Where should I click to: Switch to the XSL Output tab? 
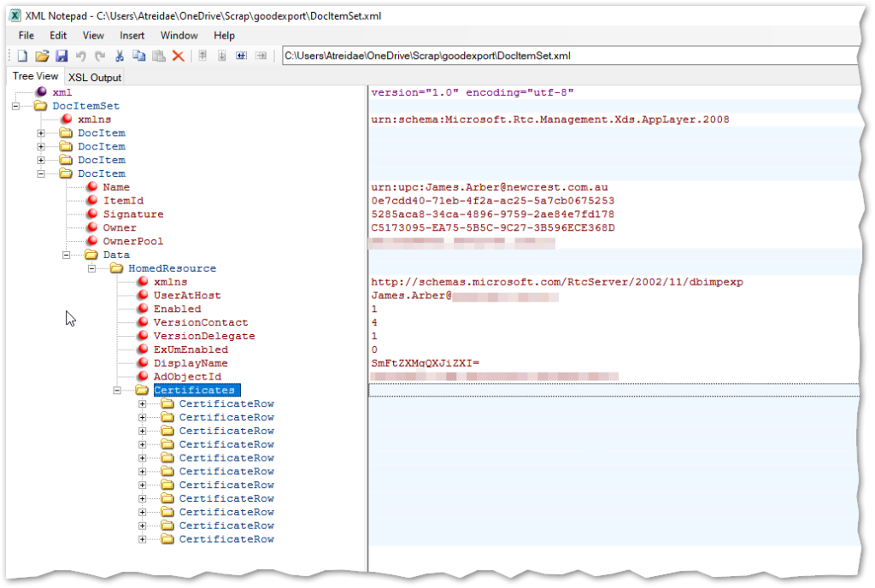tap(94, 77)
